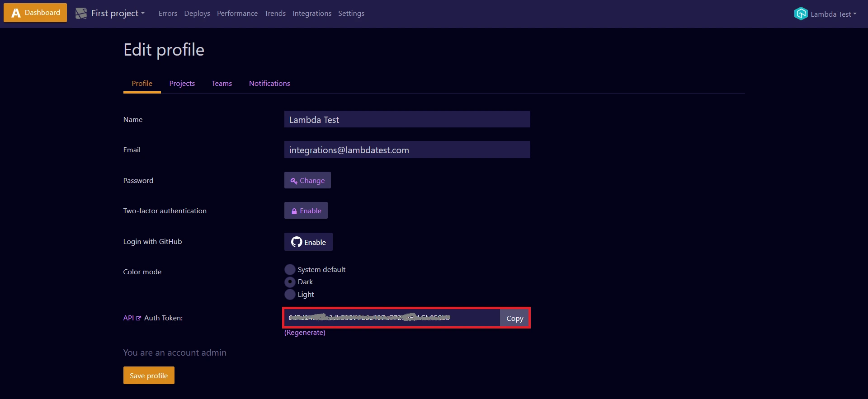
Task: Open the Performance menu item
Action: 237,14
